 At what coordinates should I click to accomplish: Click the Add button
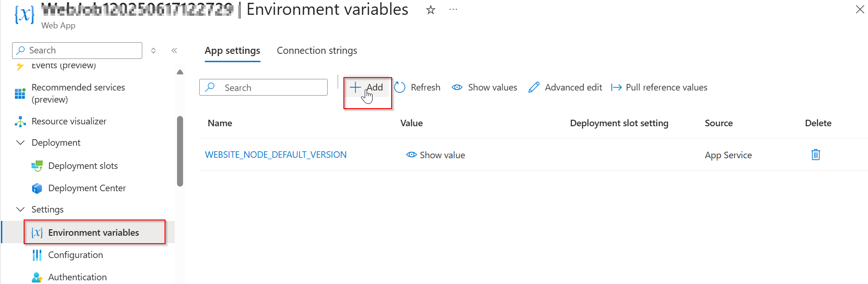[367, 87]
